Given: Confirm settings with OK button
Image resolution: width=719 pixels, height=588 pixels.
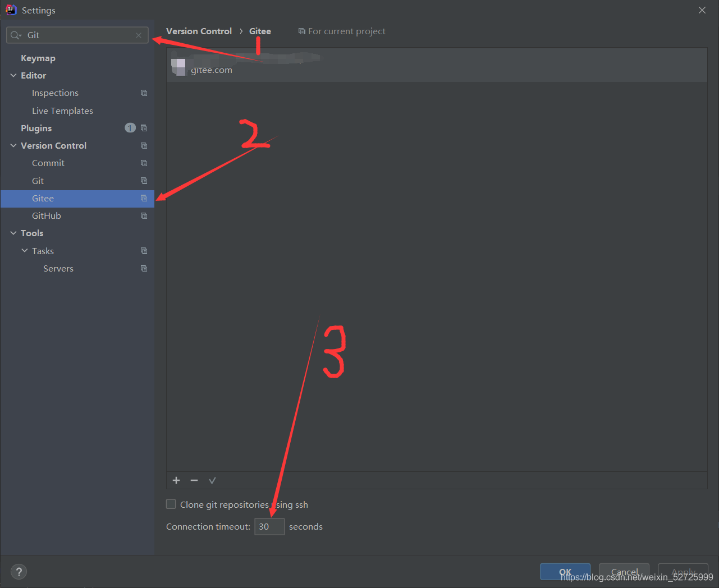Looking at the screenshot, I should pyautogui.click(x=565, y=572).
